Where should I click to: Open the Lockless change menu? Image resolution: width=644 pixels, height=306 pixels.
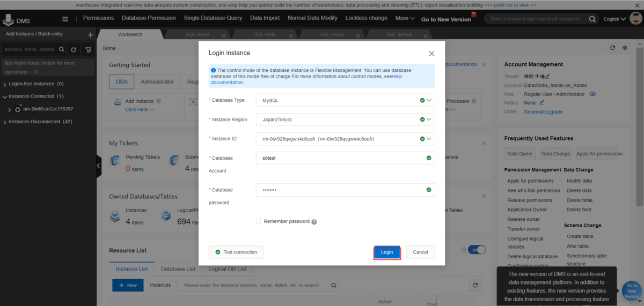tap(367, 18)
